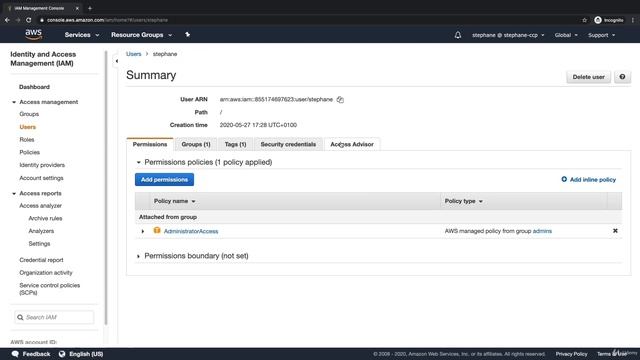Open the Incognito profile icon
This screenshot has width=640, height=360.
(598, 20)
